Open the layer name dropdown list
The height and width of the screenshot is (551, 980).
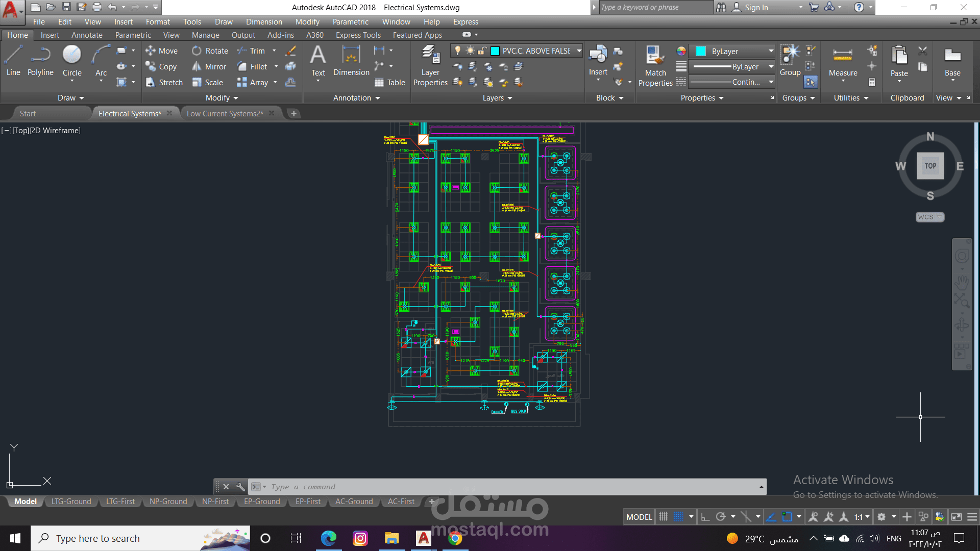579,51
